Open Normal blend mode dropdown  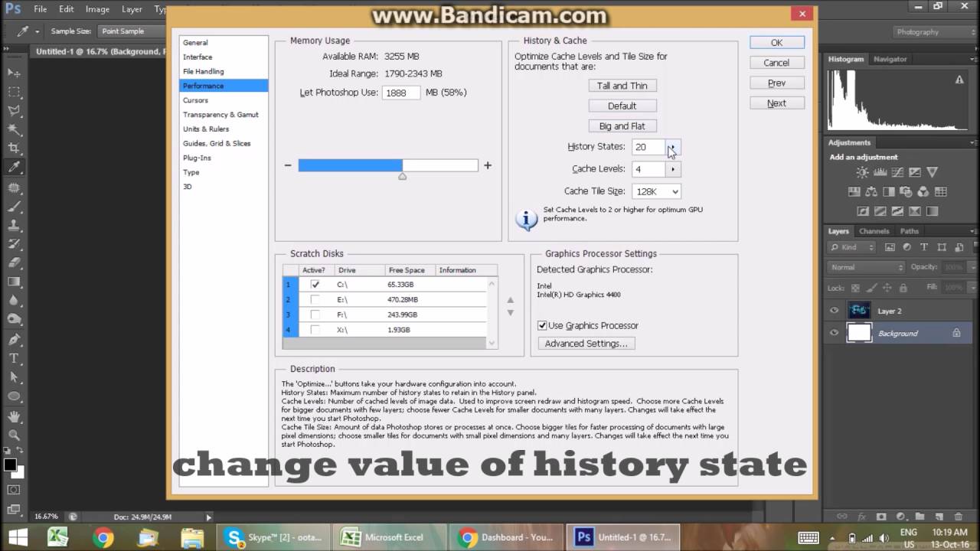tap(866, 267)
